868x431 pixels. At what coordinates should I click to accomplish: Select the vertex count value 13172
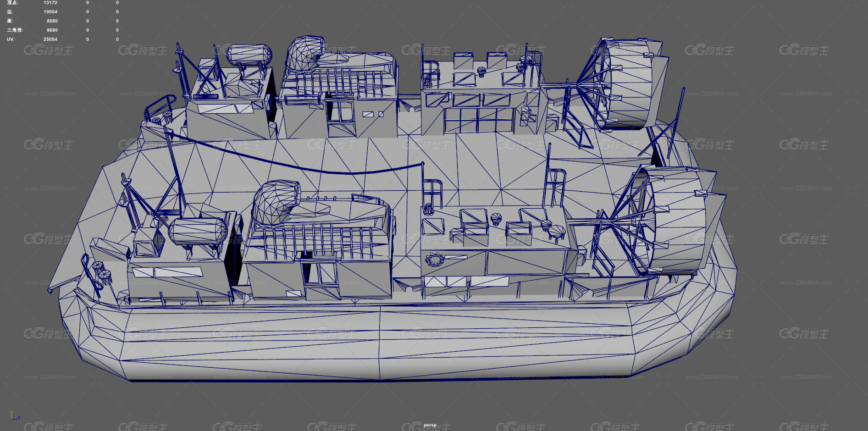click(x=50, y=3)
